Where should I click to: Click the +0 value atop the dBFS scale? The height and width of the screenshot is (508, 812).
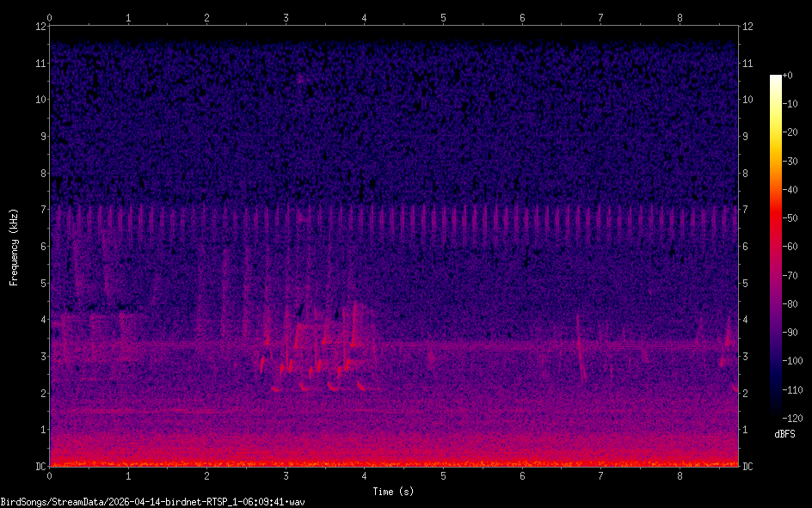pyautogui.click(x=790, y=76)
